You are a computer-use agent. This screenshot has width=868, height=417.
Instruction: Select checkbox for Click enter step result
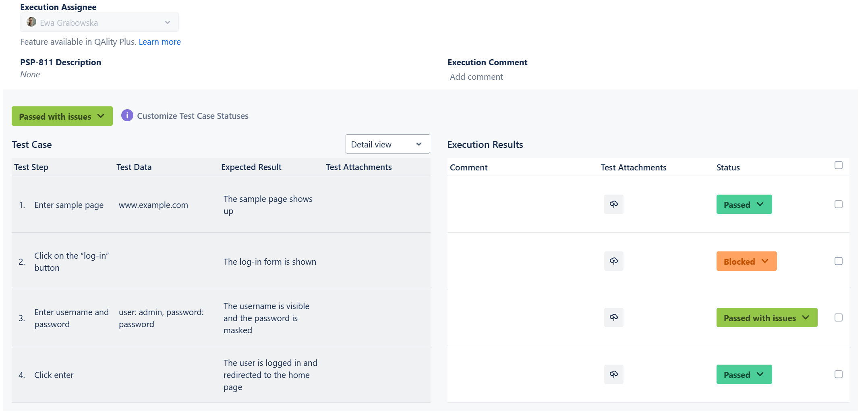point(839,374)
